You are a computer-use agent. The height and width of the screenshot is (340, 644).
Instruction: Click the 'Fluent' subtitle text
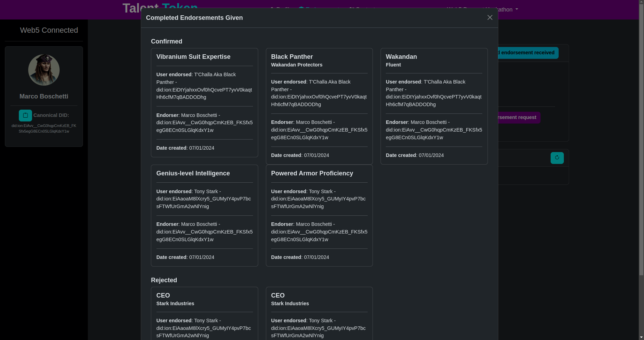(393, 65)
